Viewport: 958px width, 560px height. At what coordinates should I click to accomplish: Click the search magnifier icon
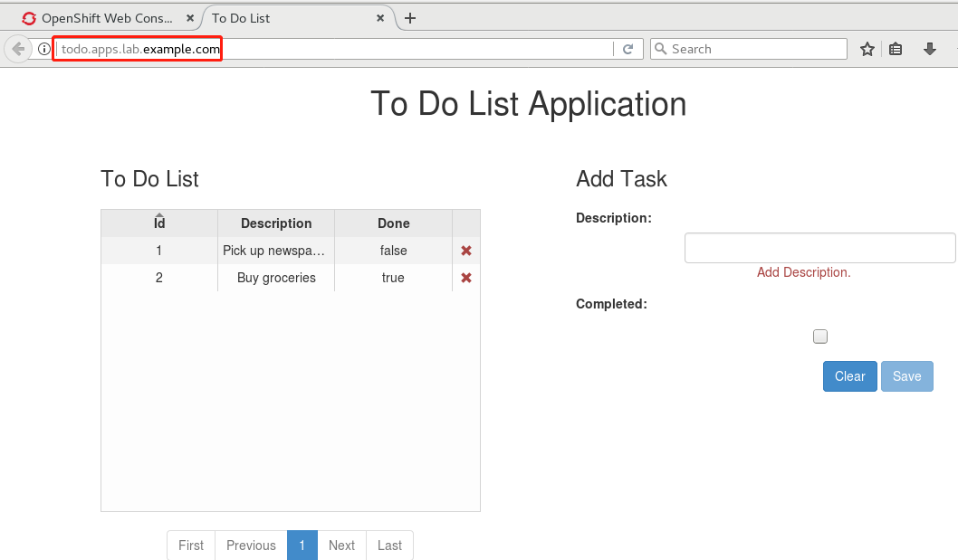point(660,48)
